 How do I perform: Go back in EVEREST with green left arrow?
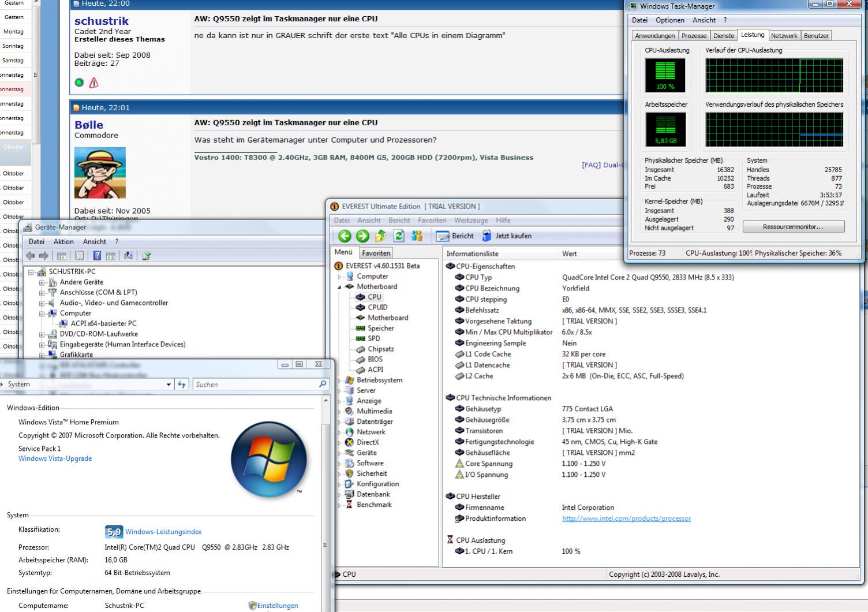pyautogui.click(x=345, y=236)
